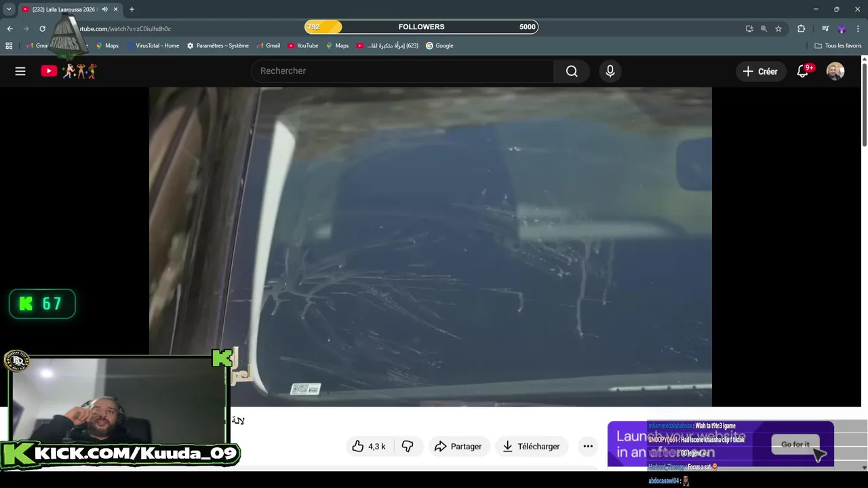
Task: Click the install app icon in address bar
Action: tap(749, 28)
